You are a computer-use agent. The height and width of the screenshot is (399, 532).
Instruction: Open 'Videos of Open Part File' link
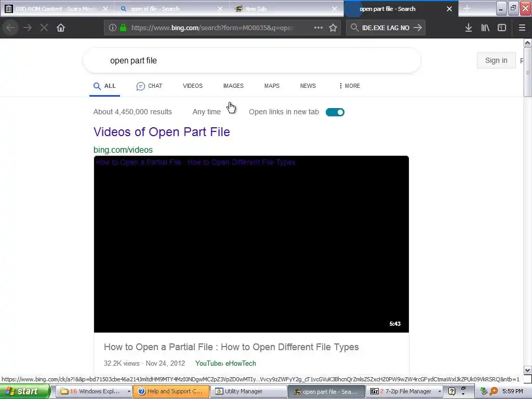(162, 132)
